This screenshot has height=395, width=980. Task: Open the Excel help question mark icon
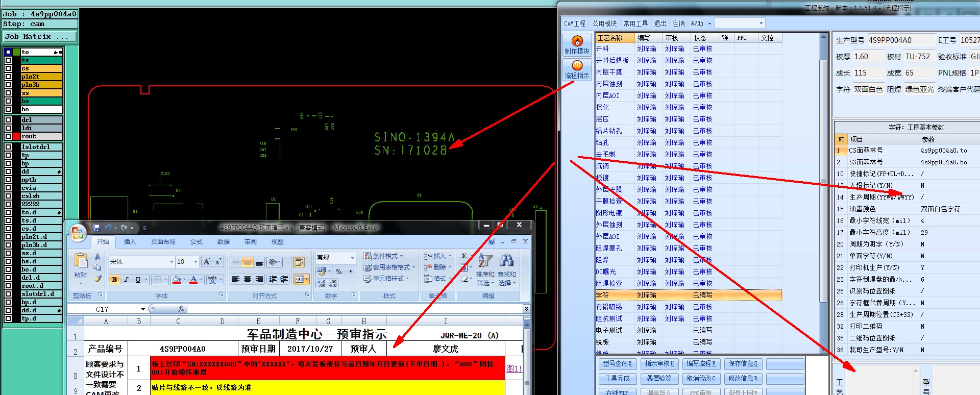click(492, 241)
